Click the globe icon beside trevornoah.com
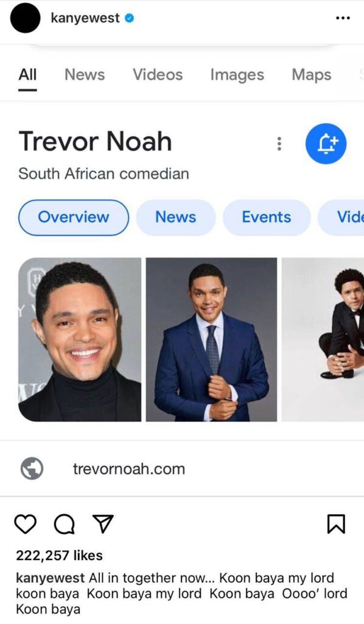The image size is (364, 624). (x=32, y=469)
